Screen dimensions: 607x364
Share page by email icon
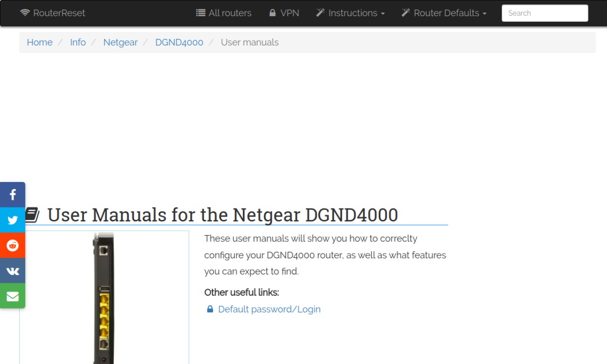point(13,296)
